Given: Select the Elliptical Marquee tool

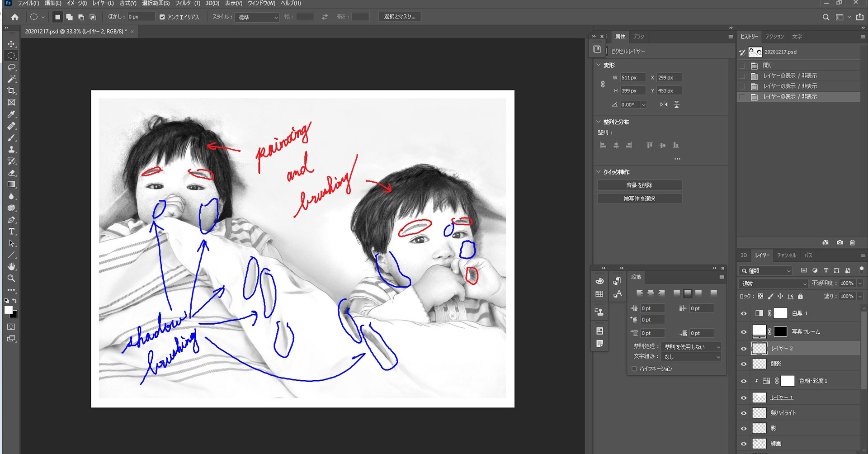Looking at the screenshot, I should [11, 56].
